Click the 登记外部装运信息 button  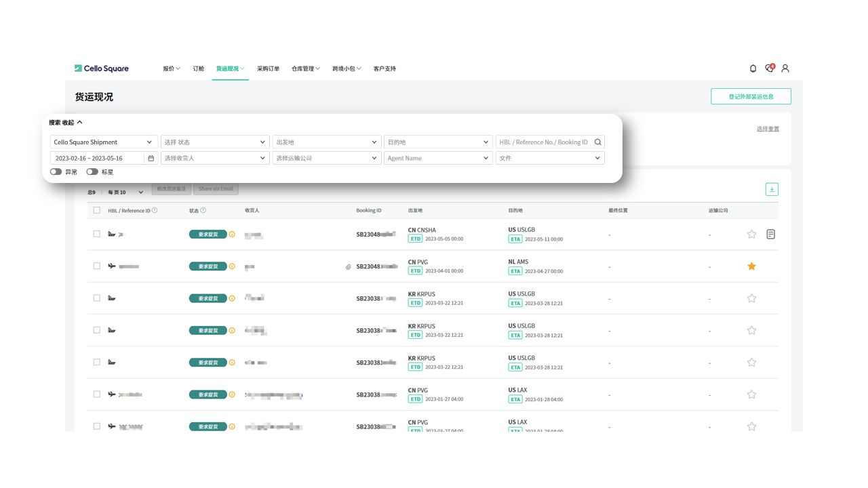point(751,97)
